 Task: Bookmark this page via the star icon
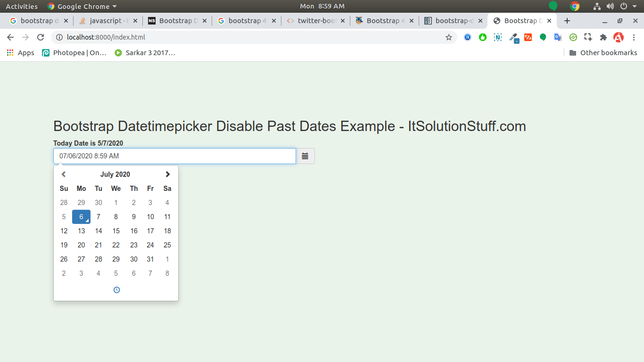(449, 37)
